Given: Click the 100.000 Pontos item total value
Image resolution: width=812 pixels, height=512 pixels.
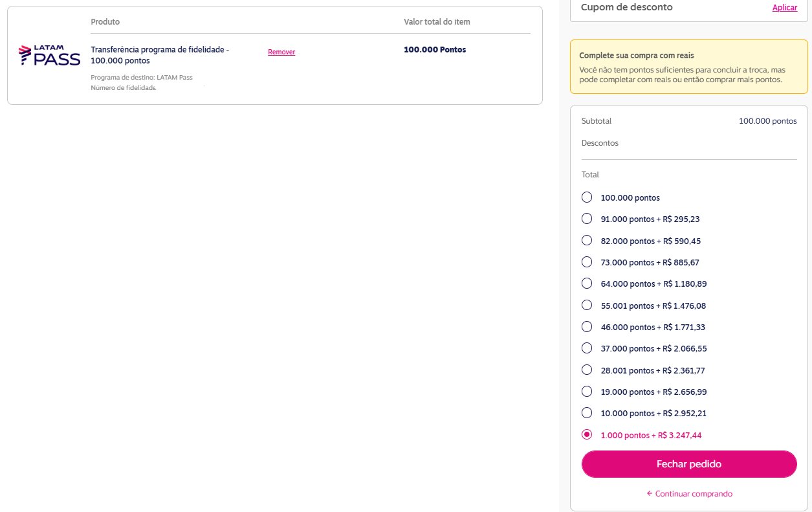Looking at the screenshot, I should (435, 50).
